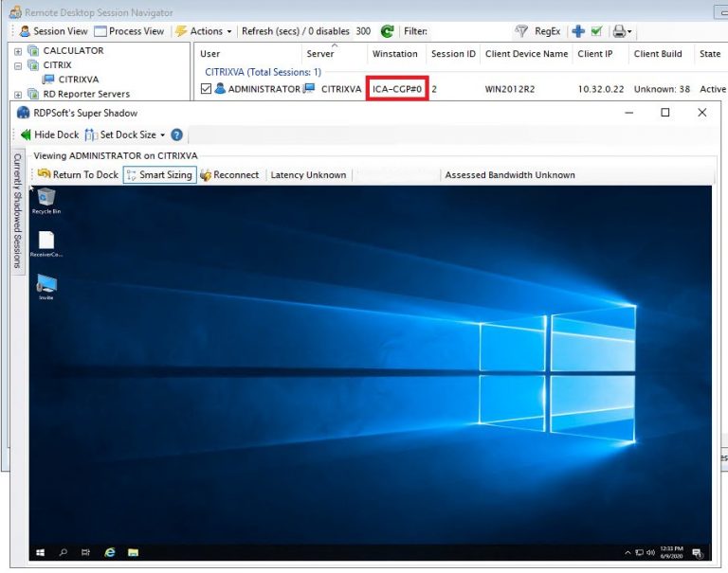Collapse the CITRIX tree node
The height and width of the screenshot is (573, 728).
18,65
